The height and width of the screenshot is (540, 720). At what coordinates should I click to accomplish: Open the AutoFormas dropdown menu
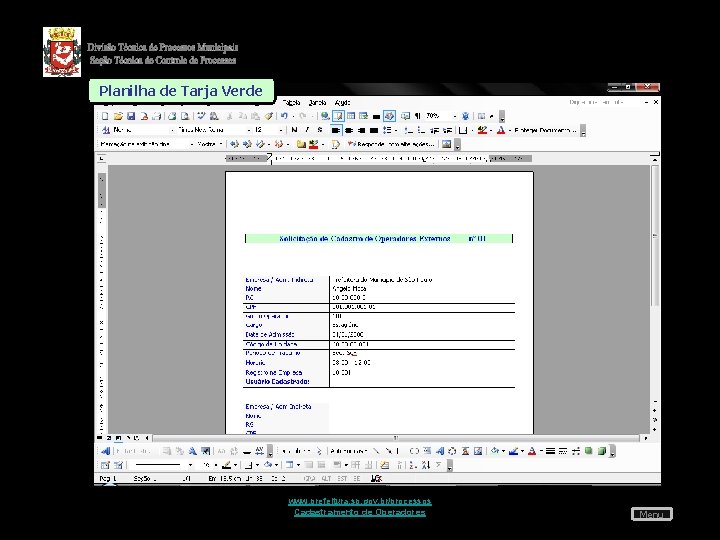tap(349, 451)
